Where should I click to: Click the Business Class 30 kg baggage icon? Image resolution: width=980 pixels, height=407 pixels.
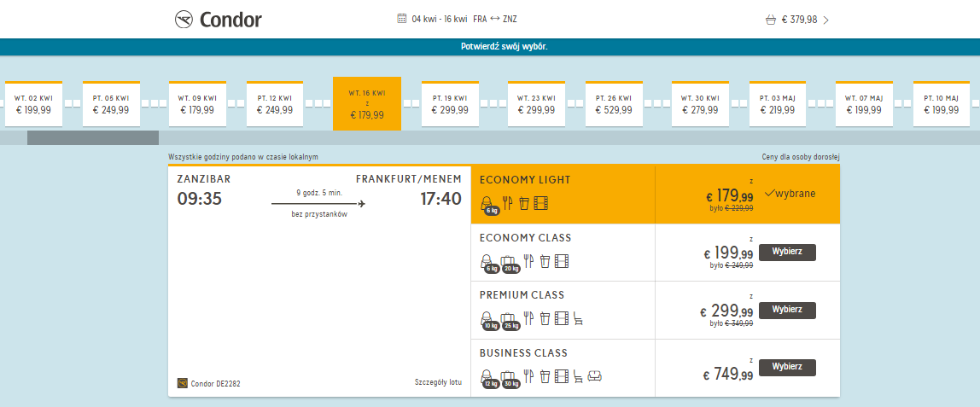(509, 378)
